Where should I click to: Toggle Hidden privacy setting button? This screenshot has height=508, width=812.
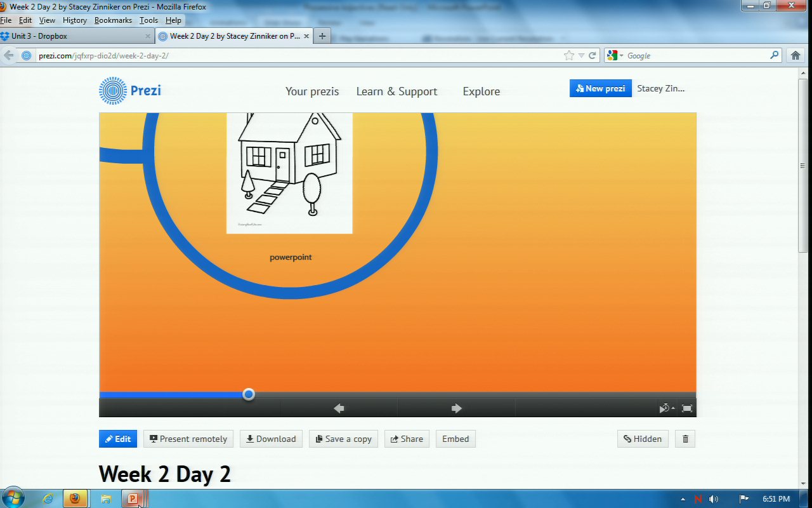(642, 439)
